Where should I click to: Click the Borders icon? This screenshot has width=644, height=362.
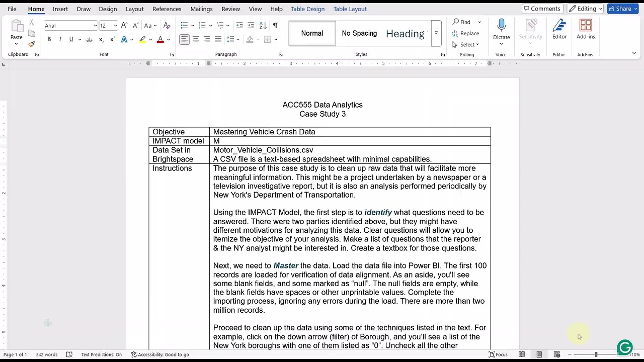267,39
